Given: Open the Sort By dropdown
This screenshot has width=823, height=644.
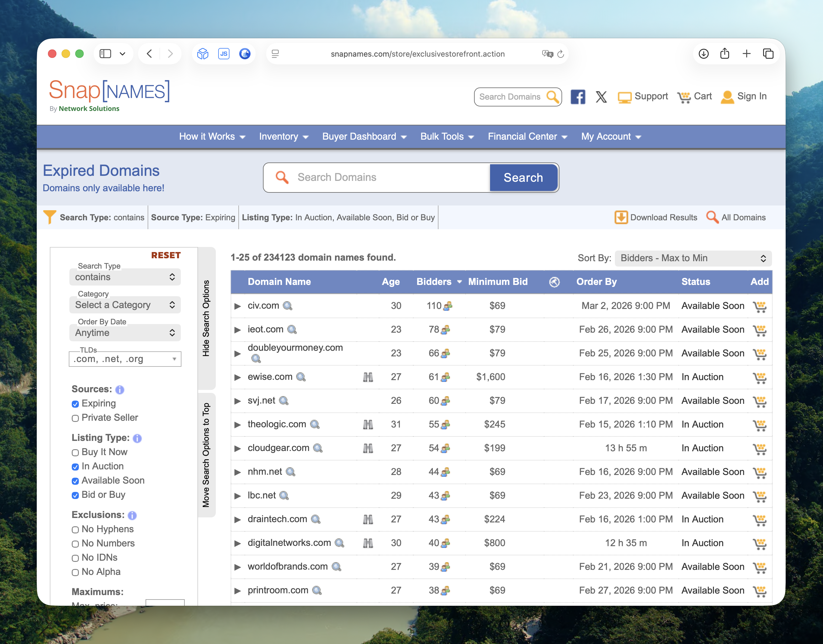Looking at the screenshot, I should [x=693, y=258].
